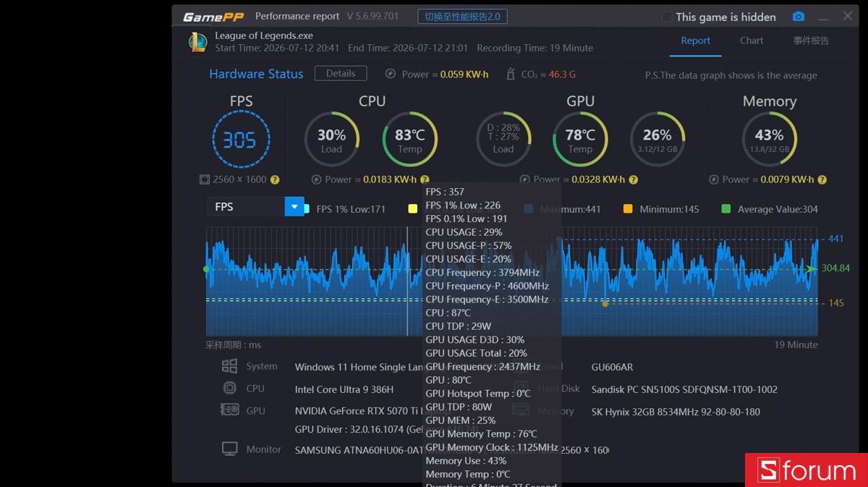The image size is (868, 487).
Task: Click the Memory power icon below Memory gauge
Action: (x=715, y=179)
